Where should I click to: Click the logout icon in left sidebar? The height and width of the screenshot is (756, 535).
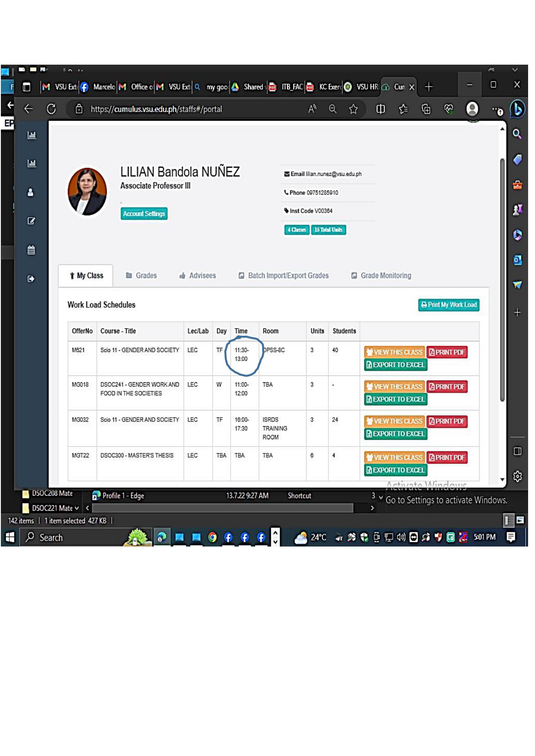(x=31, y=279)
